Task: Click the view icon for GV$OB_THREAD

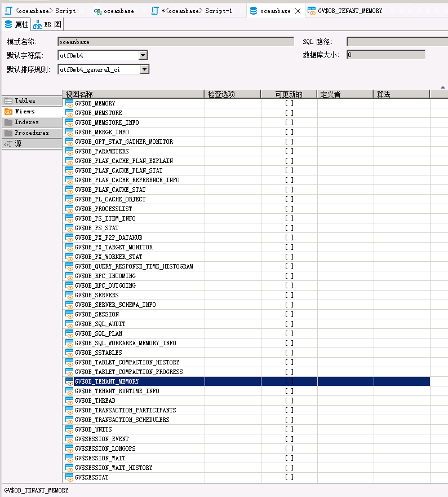Action: 69,401
